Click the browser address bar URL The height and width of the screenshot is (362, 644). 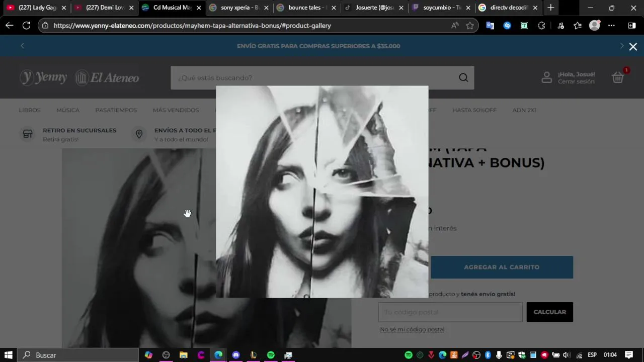[192, 25]
